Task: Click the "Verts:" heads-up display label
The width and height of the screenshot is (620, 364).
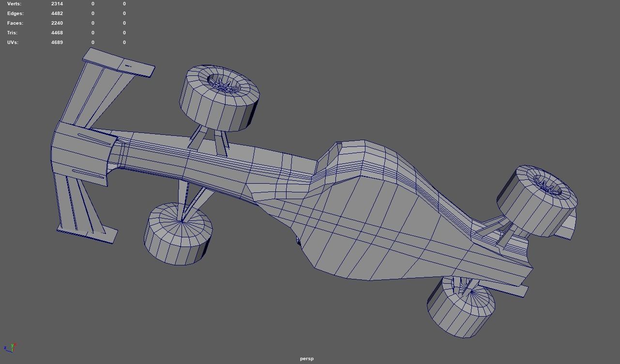Action: point(15,4)
